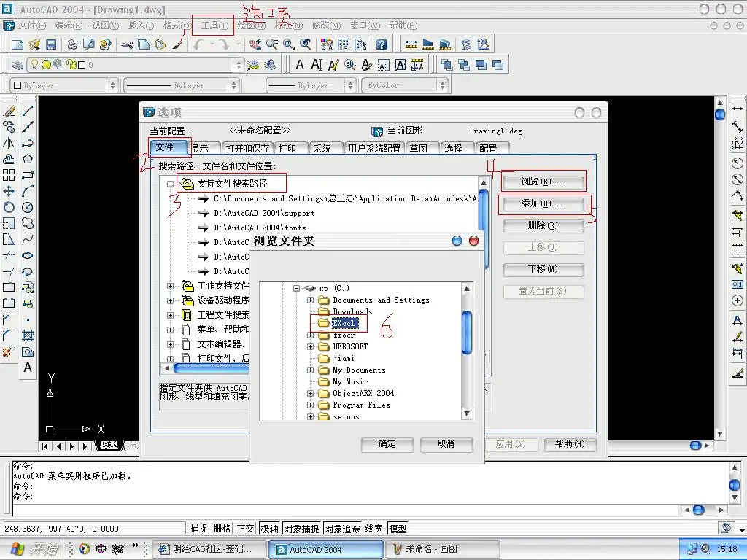Select the Zoom Window tool

point(289,44)
